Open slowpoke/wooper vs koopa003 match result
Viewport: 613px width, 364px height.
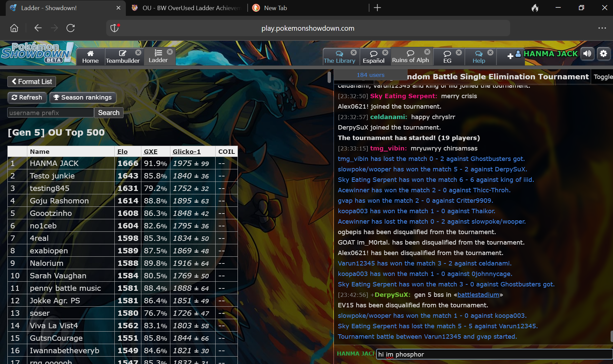coord(432,316)
